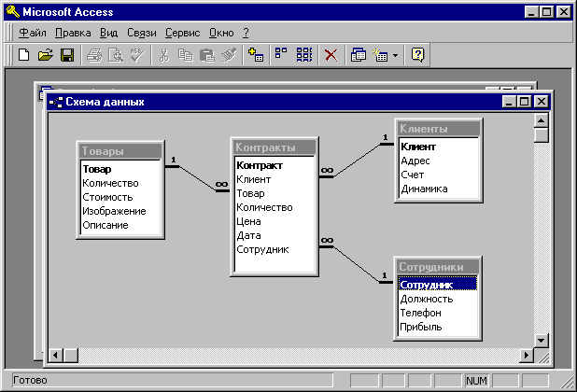577x392 pixels.
Task: Open Print Preview from the toolbar
Action: (116, 55)
